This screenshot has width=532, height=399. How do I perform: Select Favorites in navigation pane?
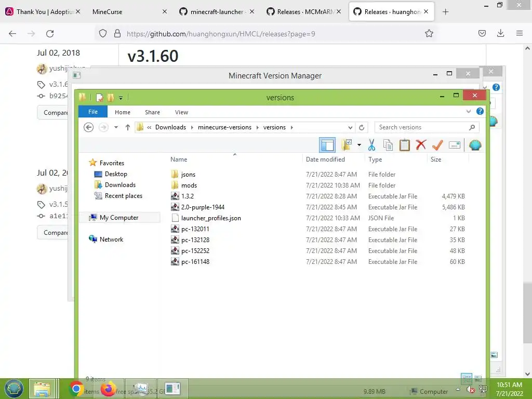pos(112,163)
